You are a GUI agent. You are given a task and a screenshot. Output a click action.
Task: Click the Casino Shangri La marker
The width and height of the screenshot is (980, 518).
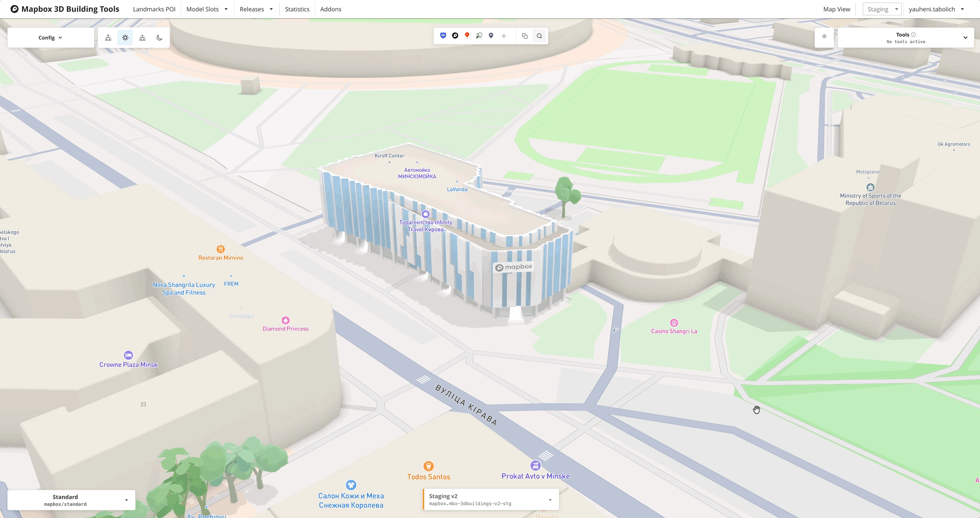pos(674,323)
